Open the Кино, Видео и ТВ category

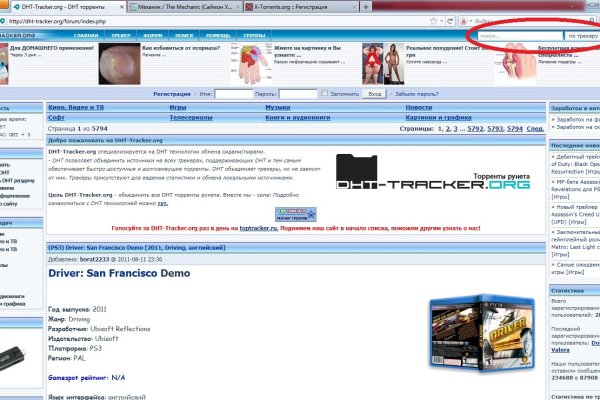(77, 106)
